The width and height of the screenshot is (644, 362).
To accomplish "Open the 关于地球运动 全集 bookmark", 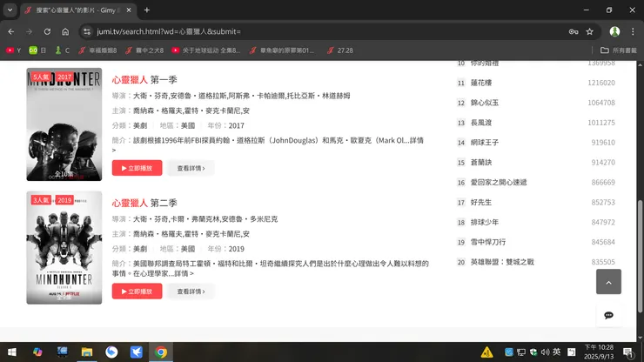I will coord(205,50).
